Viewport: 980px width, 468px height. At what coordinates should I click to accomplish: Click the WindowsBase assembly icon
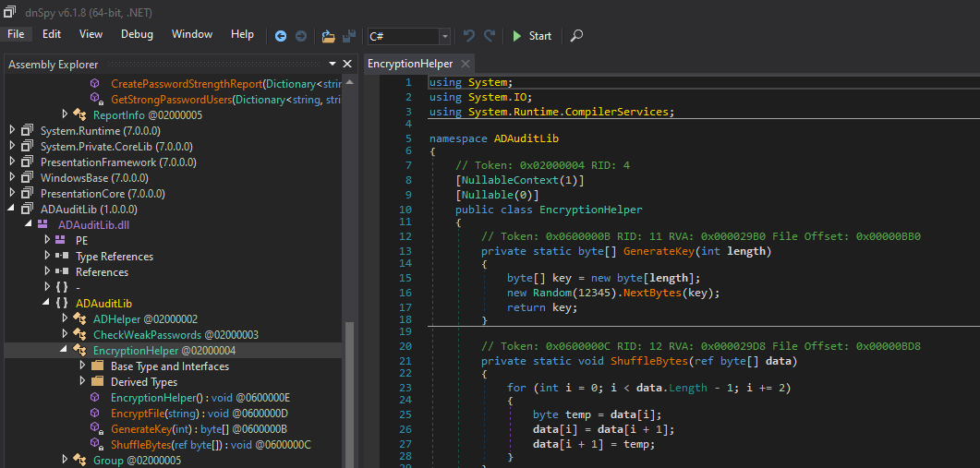[x=26, y=177]
